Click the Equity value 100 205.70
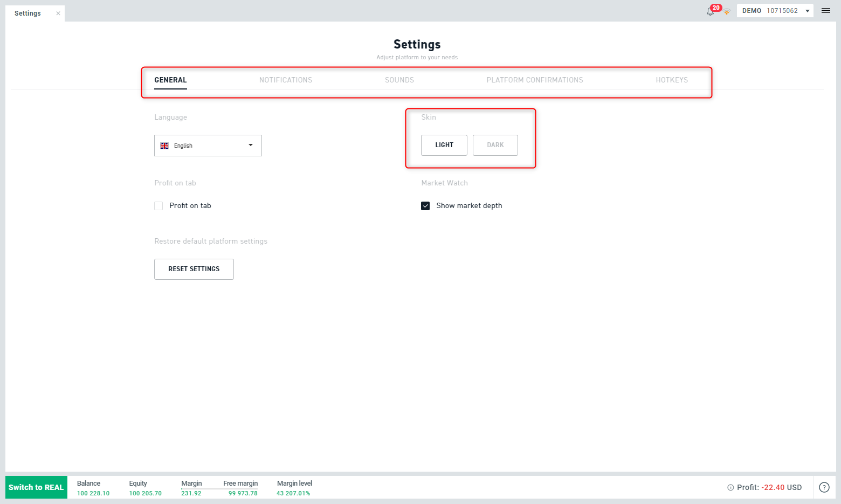Screen dimensions: 841x504 [x=145, y=493]
